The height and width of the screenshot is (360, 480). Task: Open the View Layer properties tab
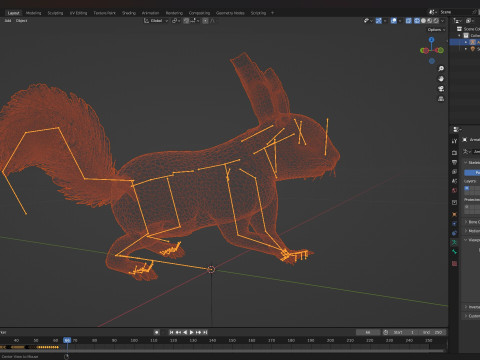point(454,172)
